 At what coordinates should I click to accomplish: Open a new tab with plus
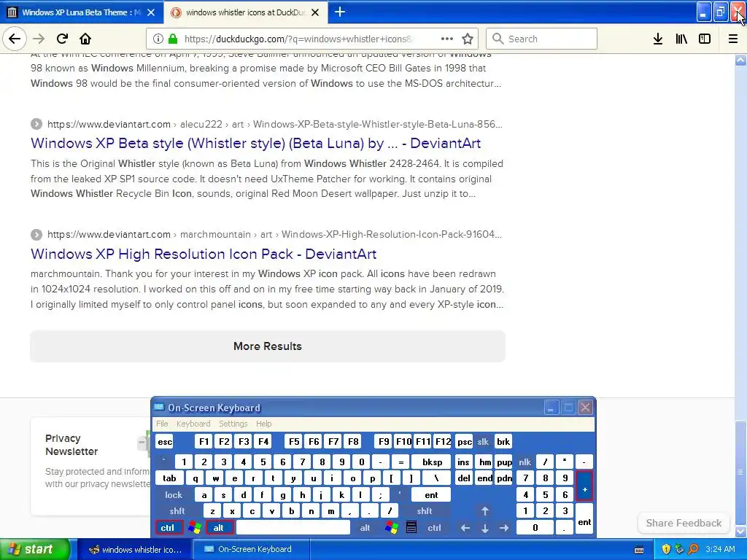pyautogui.click(x=340, y=12)
